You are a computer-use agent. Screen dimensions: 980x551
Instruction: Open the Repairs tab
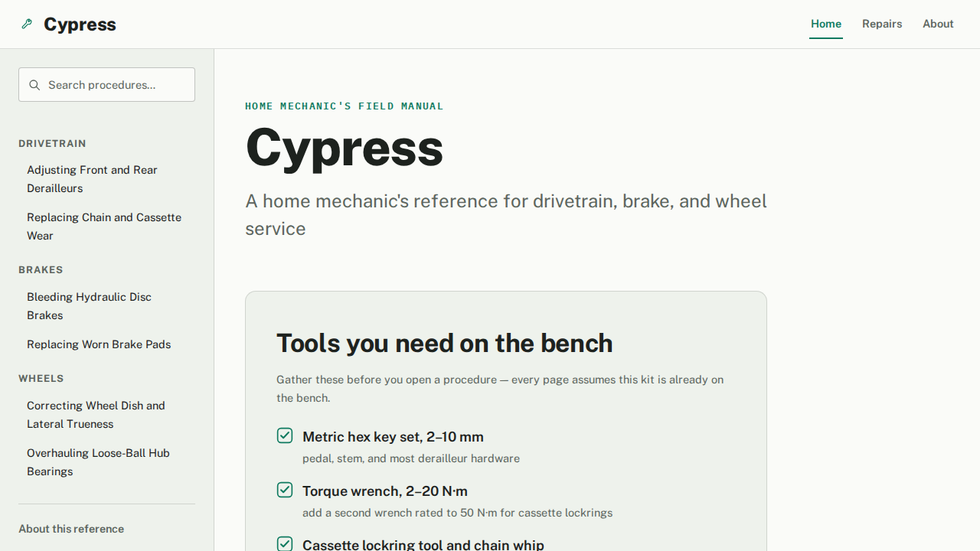click(882, 24)
